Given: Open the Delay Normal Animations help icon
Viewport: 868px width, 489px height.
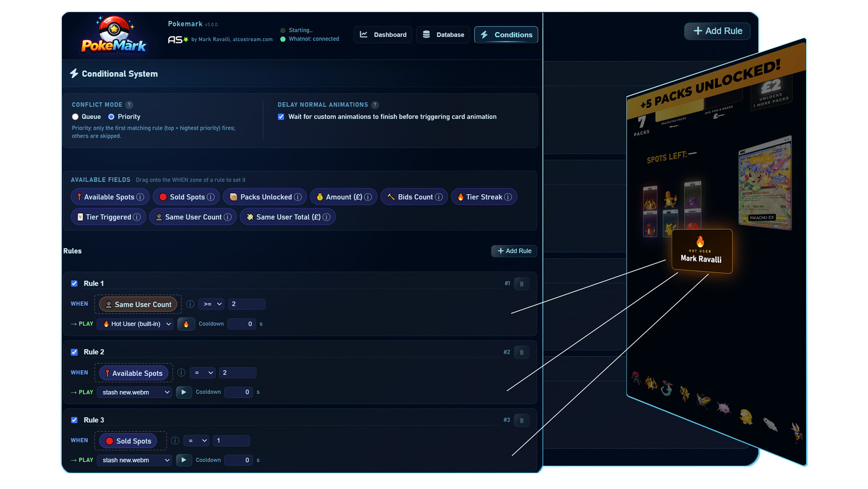Looking at the screenshot, I should click(375, 105).
